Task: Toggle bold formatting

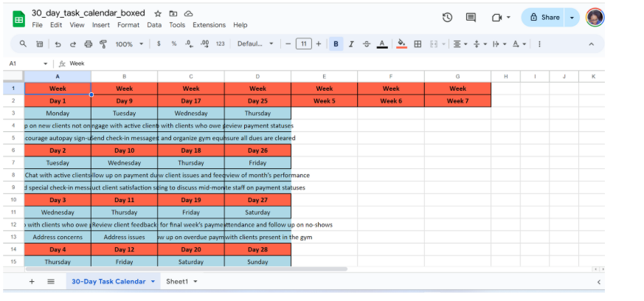Action: pyautogui.click(x=336, y=44)
